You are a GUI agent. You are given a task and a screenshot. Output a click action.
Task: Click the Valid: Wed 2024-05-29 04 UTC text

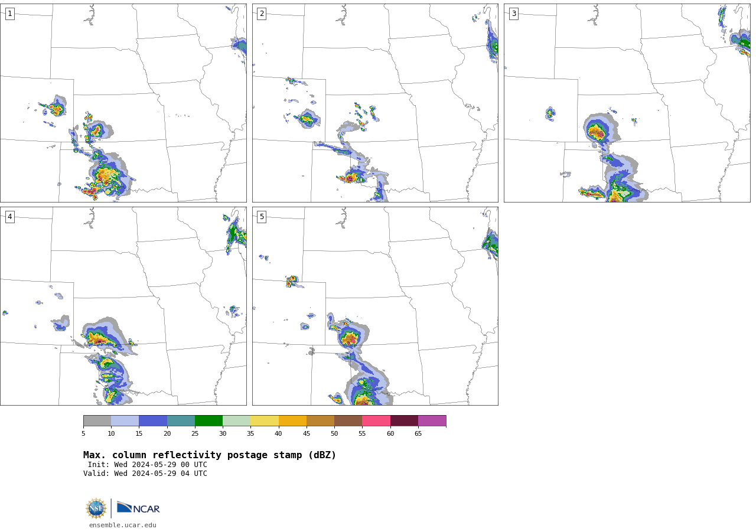[x=145, y=474]
